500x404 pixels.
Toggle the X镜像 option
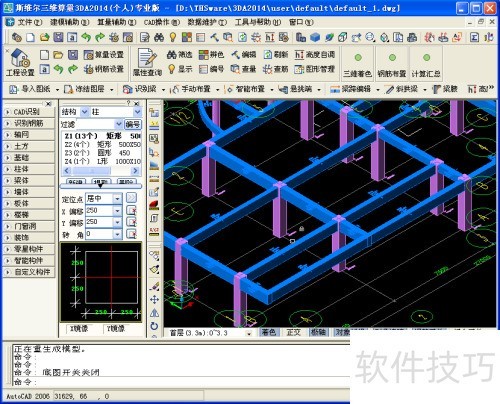coord(79,329)
